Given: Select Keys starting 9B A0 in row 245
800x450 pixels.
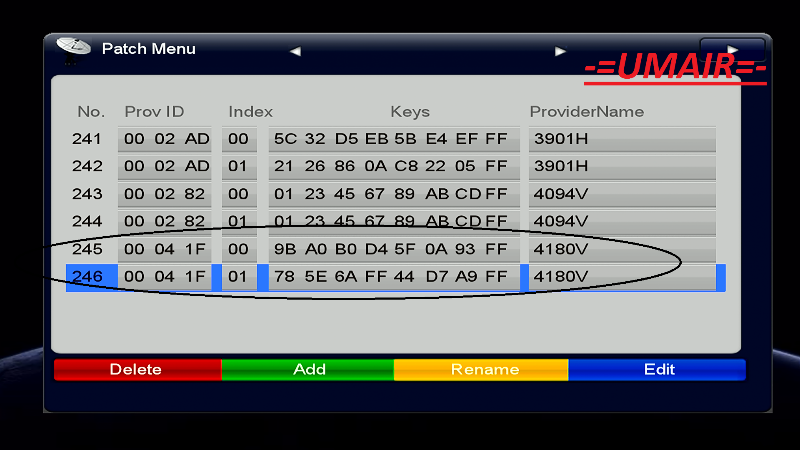Looking at the screenshot, I should [x=391, y=249].
